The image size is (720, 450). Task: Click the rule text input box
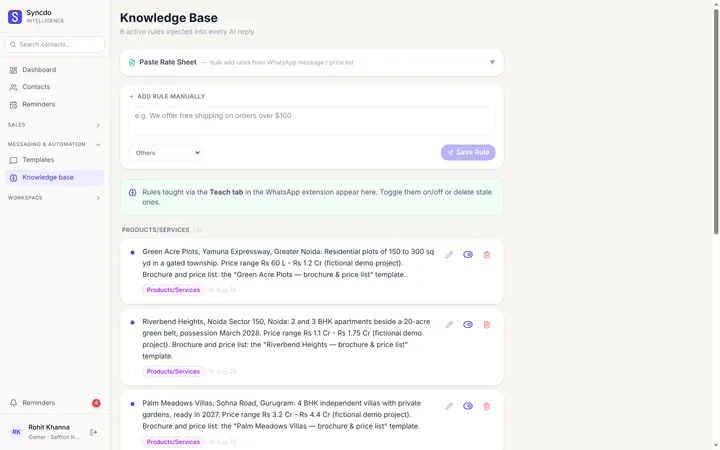pyautogui.click(x=312, y=121)
